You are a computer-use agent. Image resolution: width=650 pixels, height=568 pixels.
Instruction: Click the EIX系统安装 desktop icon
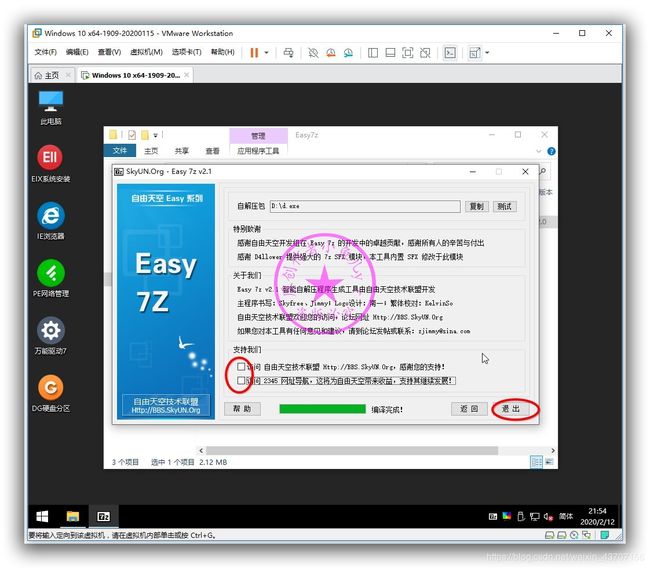click(51, 164)
